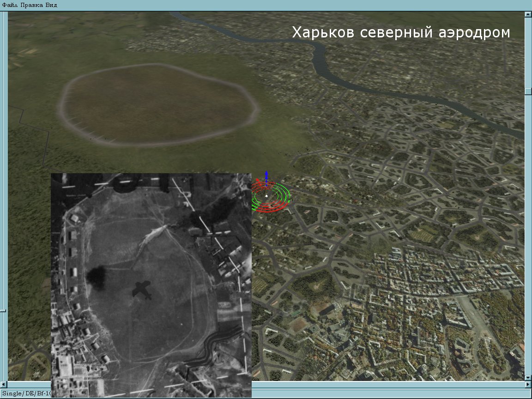
Task: Click the right vertical scrollbar thumb
Action: pyautogui.click(x=528, y=91)
